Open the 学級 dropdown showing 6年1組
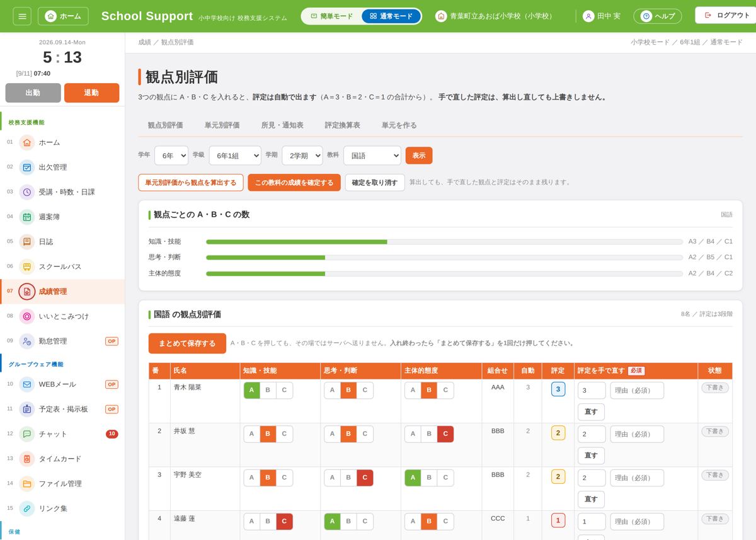 [235, 155]
